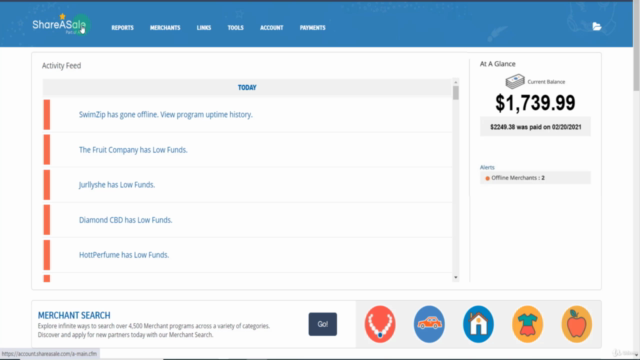
Task: Open the Merchants menu
Action: pyautogui.click(x=165, y=28)
